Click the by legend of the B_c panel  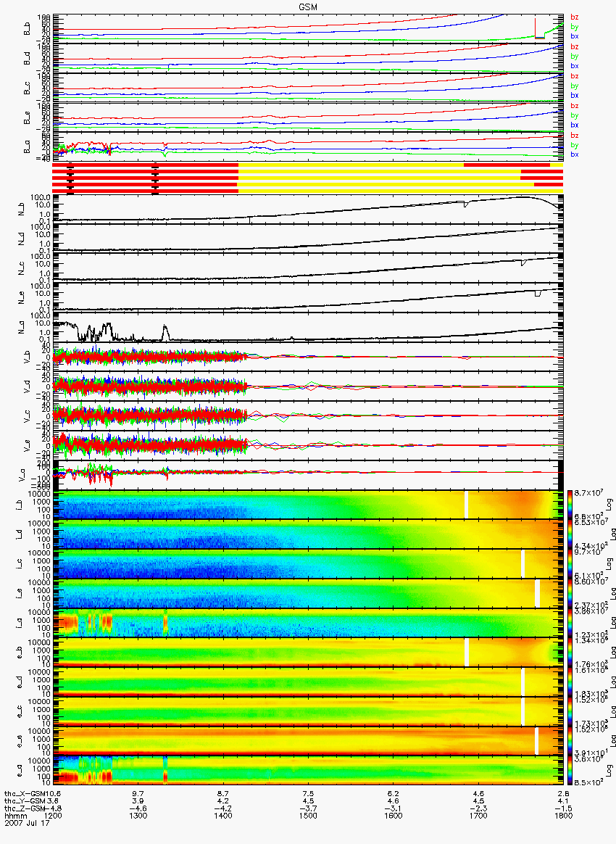(x=575, y=86)
